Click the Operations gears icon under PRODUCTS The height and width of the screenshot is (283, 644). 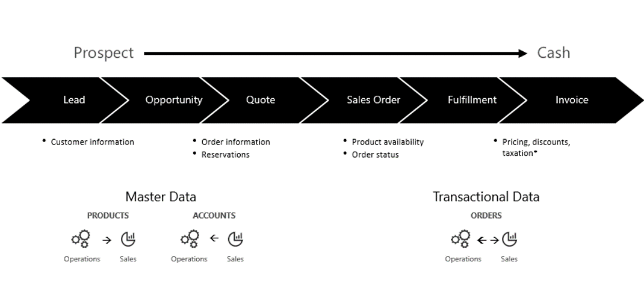click(81, 239)
